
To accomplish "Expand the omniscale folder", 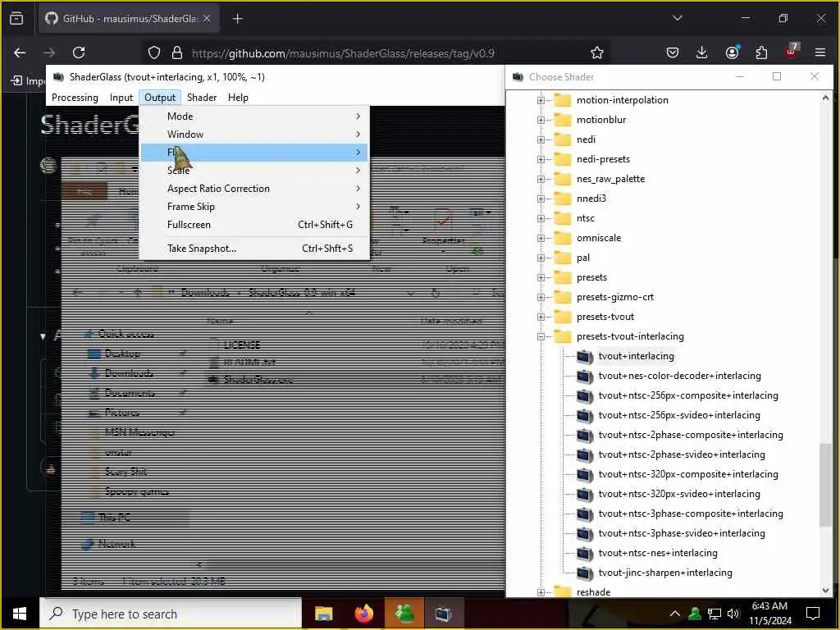I will pos(541,239).
